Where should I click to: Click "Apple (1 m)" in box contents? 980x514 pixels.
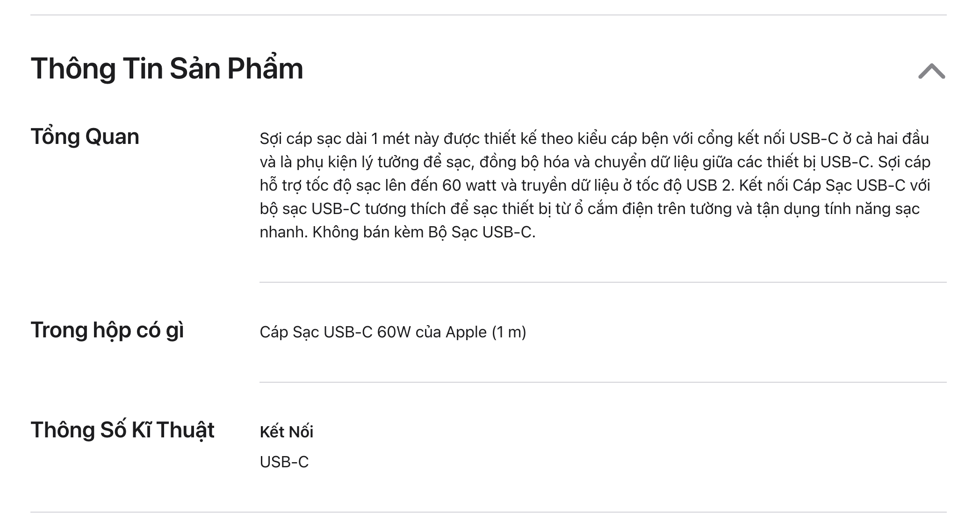pyautogui.click(x=486, y=332)
